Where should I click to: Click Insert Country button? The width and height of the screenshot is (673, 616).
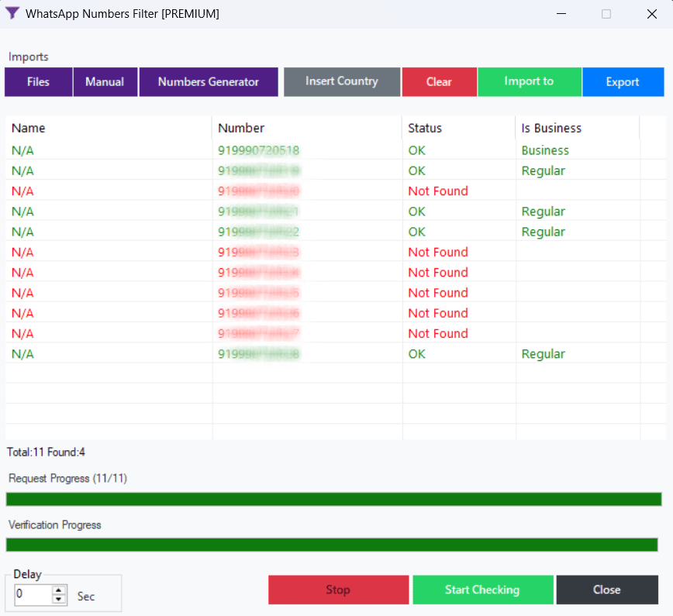(342, 82)
